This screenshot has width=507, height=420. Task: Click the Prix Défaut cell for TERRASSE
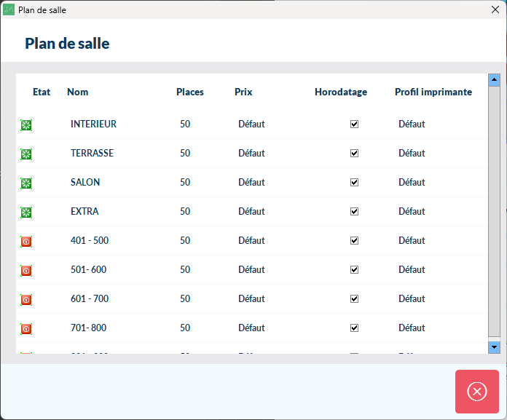click(251, 153)
